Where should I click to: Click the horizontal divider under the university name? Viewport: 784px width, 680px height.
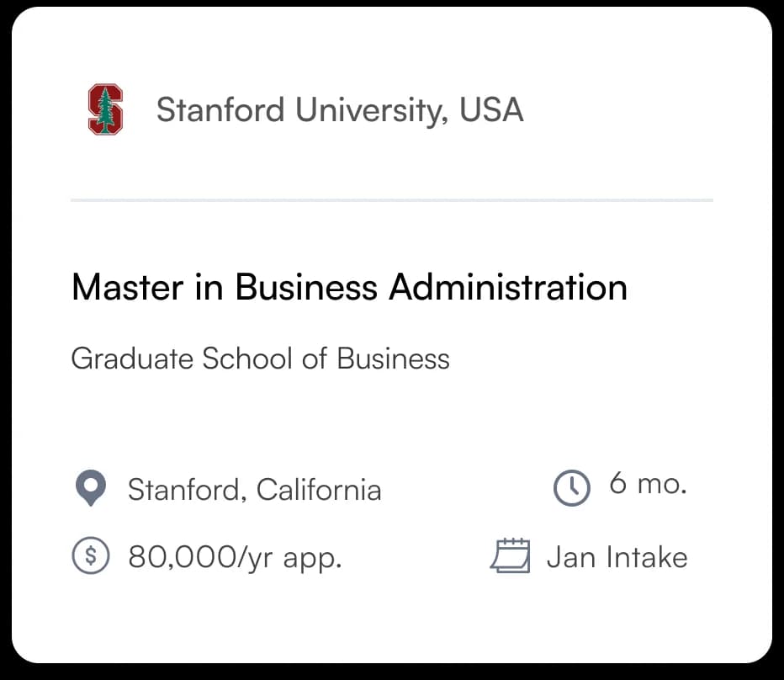[392, 200]
